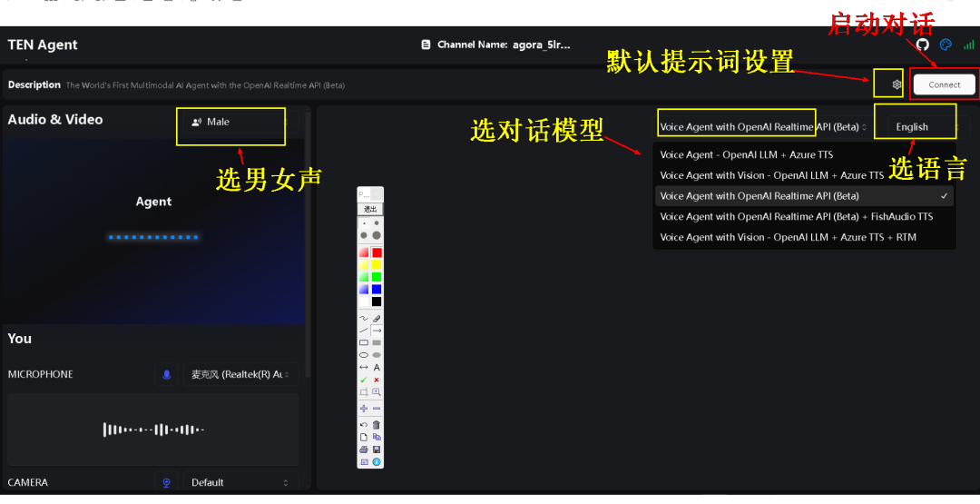Choose translucent red color swatch

click(x=364, y=252)
